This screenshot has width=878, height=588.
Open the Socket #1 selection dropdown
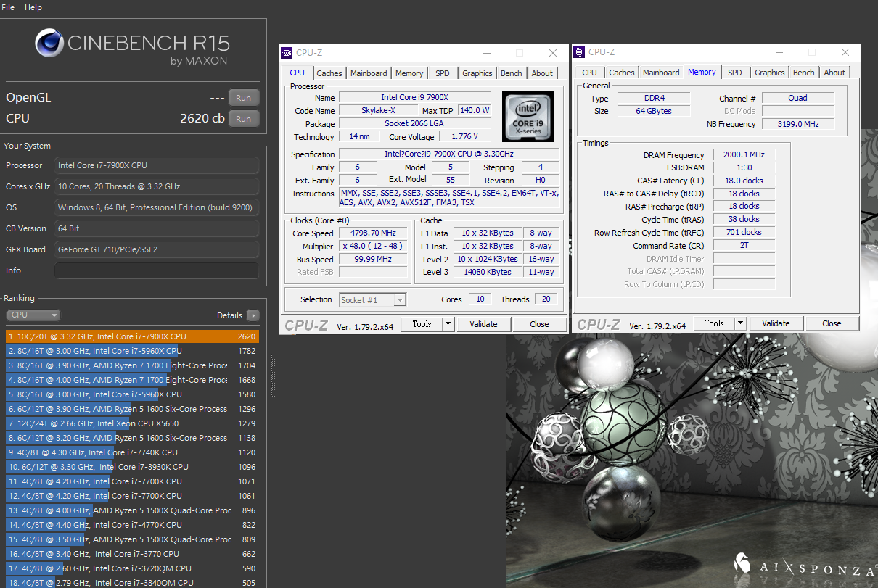click(372, 299)
